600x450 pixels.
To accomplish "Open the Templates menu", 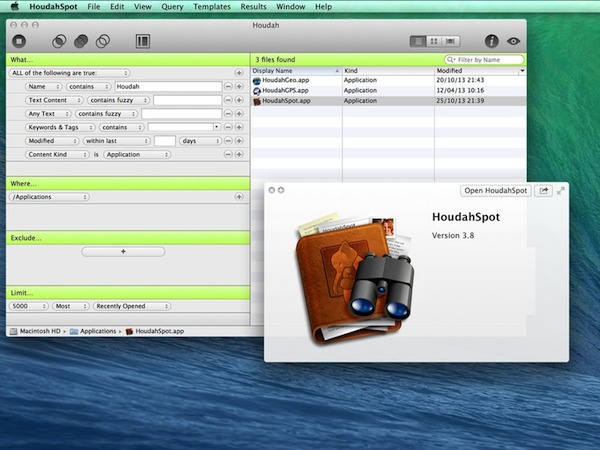I will (x=211, y=7).
